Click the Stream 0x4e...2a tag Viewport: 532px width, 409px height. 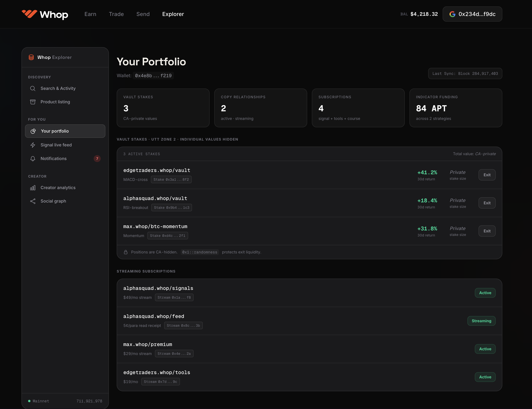pyautogui.click(x=174, y=353)
